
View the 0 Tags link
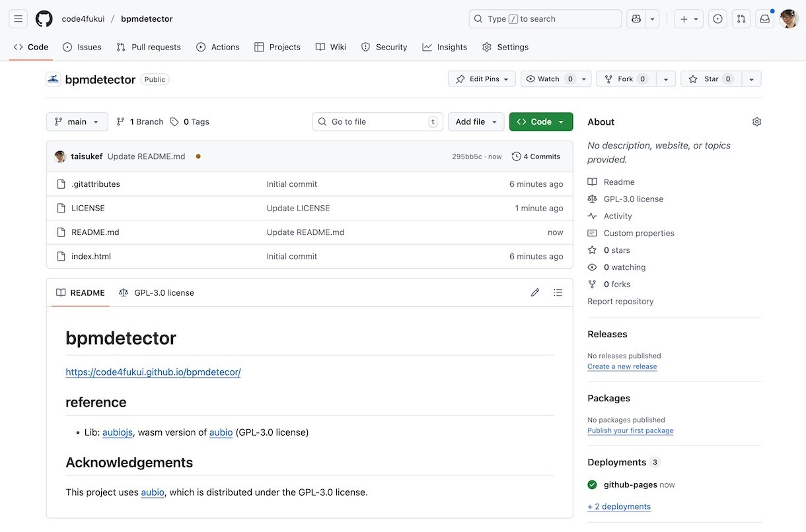pyautogui.click(x=190, y=121)
